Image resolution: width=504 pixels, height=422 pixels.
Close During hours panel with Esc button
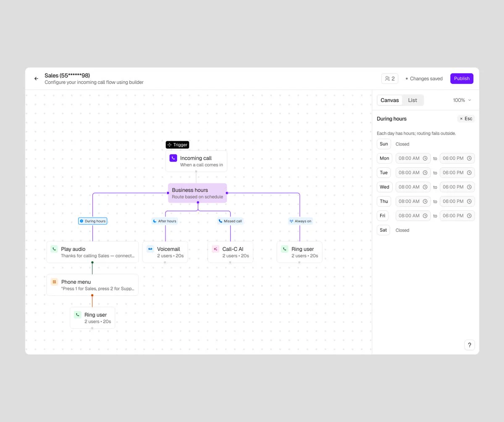[x=466, y=119]
